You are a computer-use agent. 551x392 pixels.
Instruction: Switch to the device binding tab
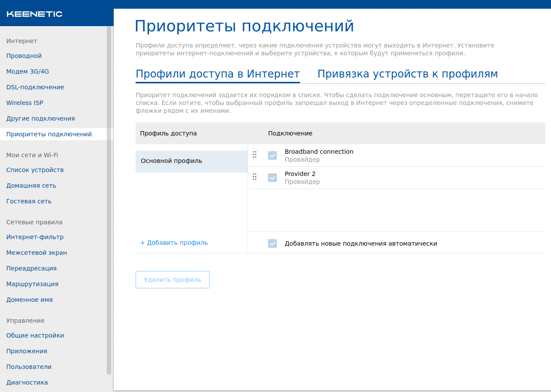[x=407, y=74]
